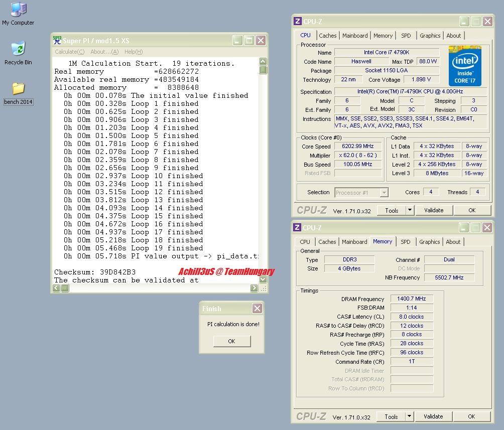Click the Specification i7-4790K CPU @ 4.00GHz field

coord(410,92)
